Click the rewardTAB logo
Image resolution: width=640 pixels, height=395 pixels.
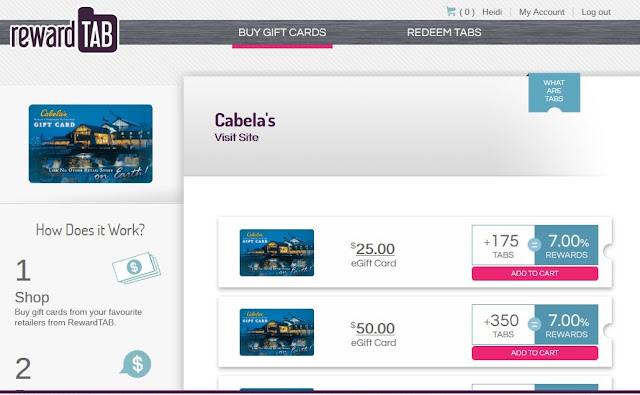coord(64,30)
